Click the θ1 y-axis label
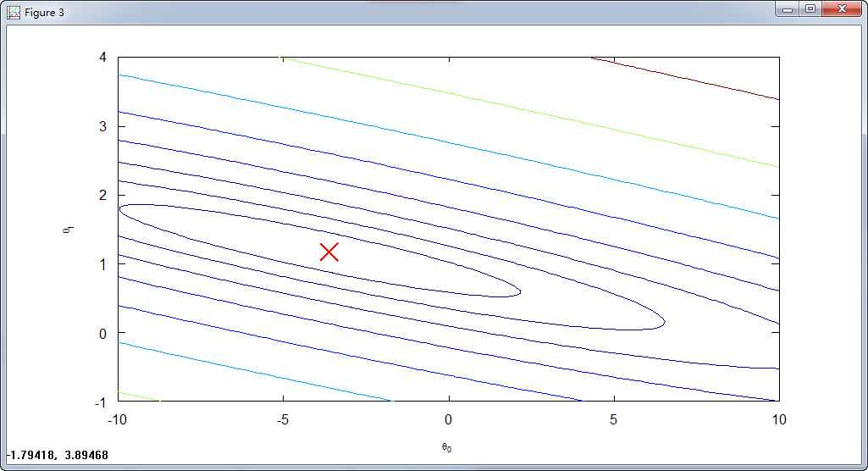This screenshot has height=471, width=868. point(68,229)
